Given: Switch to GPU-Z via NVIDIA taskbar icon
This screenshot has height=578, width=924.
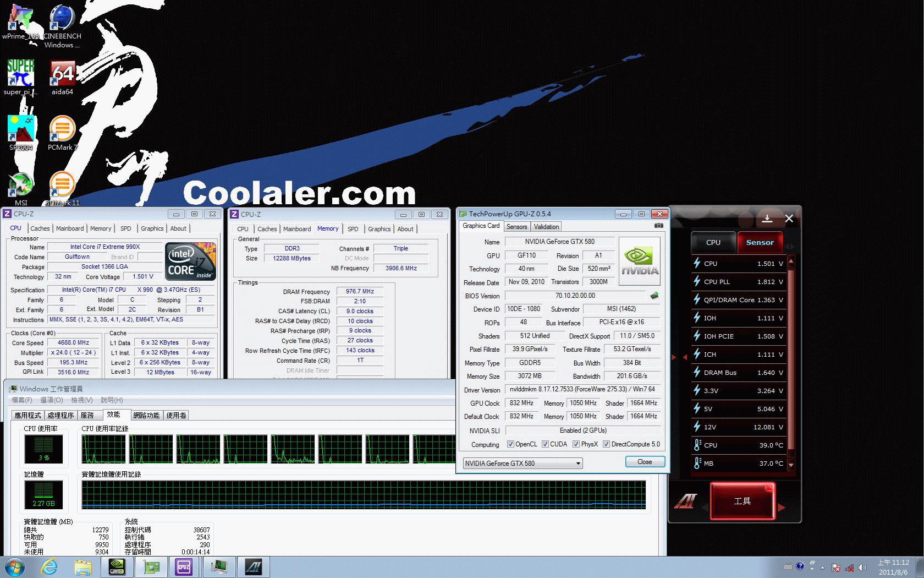Looking at the screenshot, I should [117, 567].
